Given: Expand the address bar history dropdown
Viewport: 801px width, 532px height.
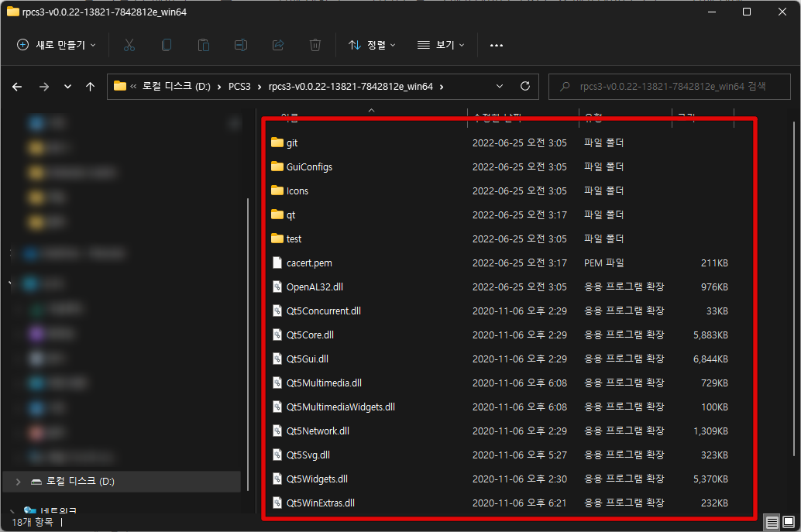Looking at the screenshot, I should click(500, 86).
